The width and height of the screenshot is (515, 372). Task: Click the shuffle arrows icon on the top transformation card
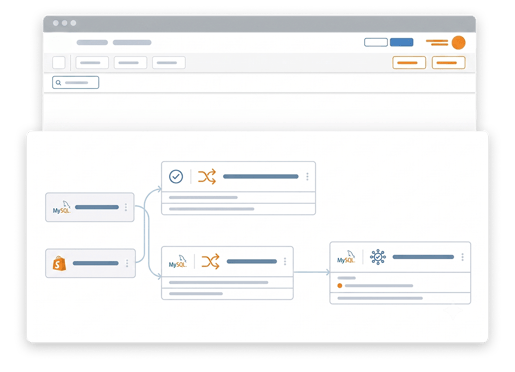207,177
